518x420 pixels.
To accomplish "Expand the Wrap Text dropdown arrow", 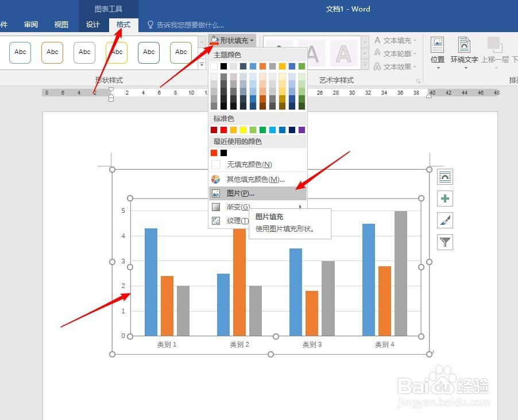I will (x=466, y=68).
